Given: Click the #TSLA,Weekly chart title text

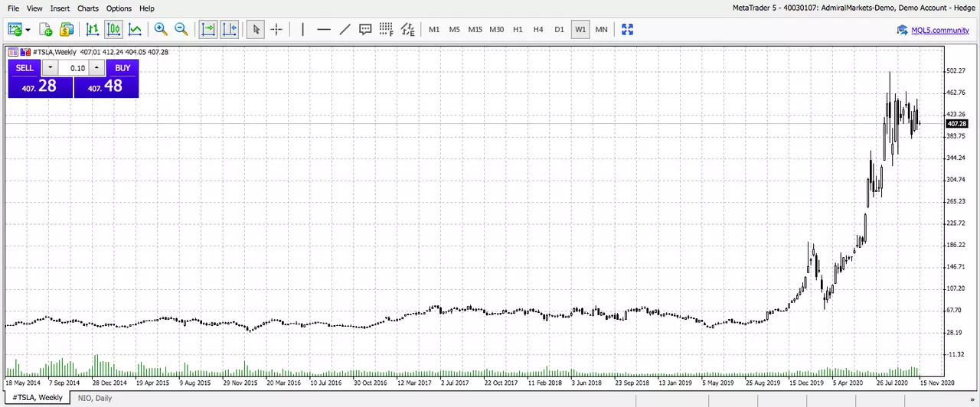Looking at the screenshot, I should tap(54, 52).
